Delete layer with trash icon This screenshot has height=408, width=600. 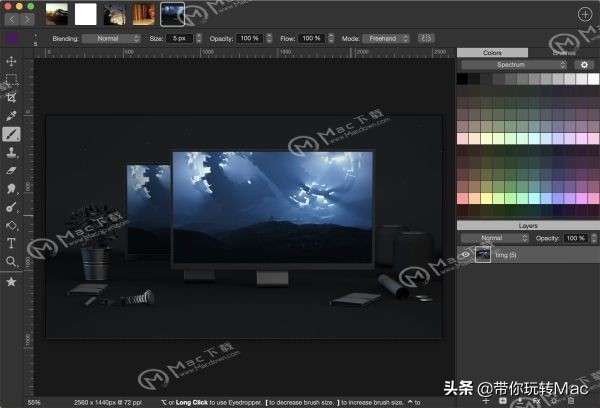[x=571, y=401]
